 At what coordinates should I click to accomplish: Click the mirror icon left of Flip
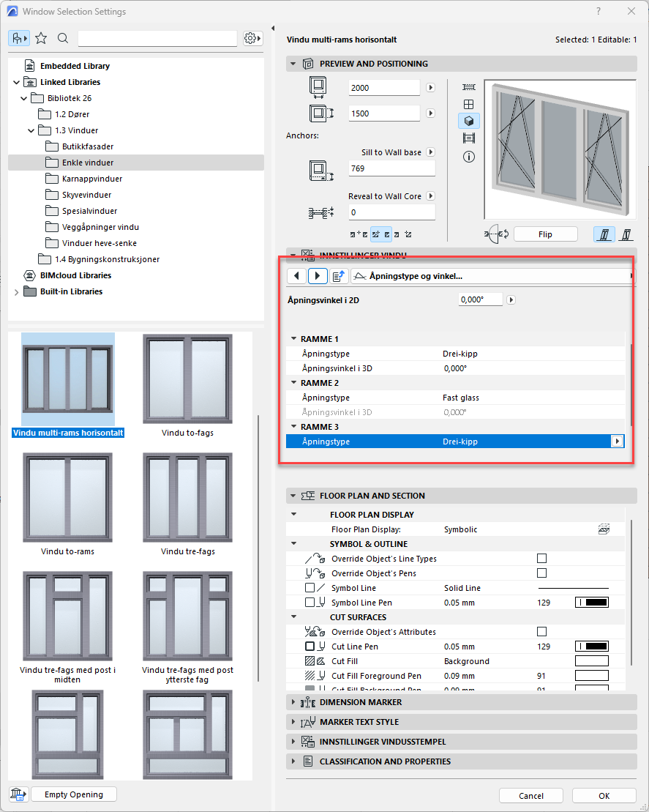tap(496, 234)
